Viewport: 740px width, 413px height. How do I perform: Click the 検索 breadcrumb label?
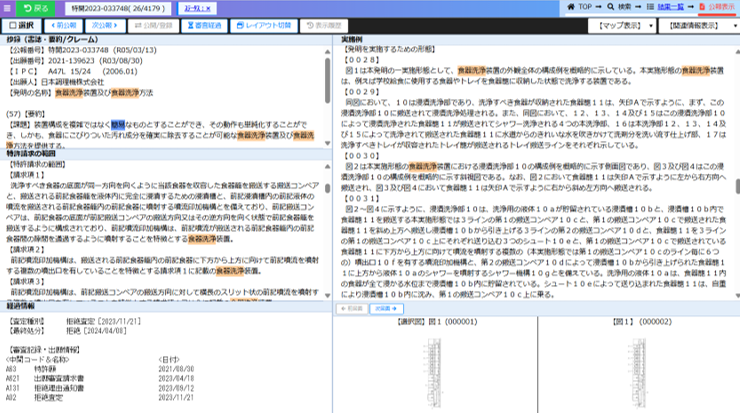(624, 7)
